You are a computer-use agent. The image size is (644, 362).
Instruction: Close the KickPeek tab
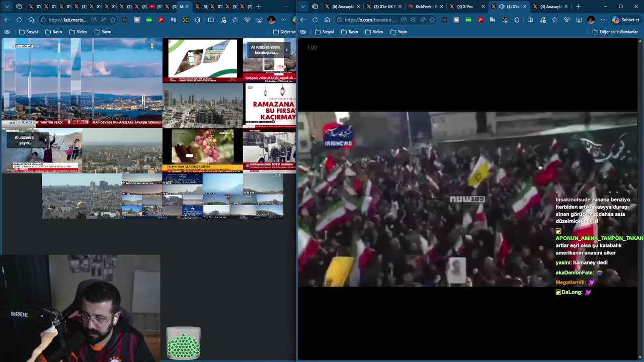442,7
